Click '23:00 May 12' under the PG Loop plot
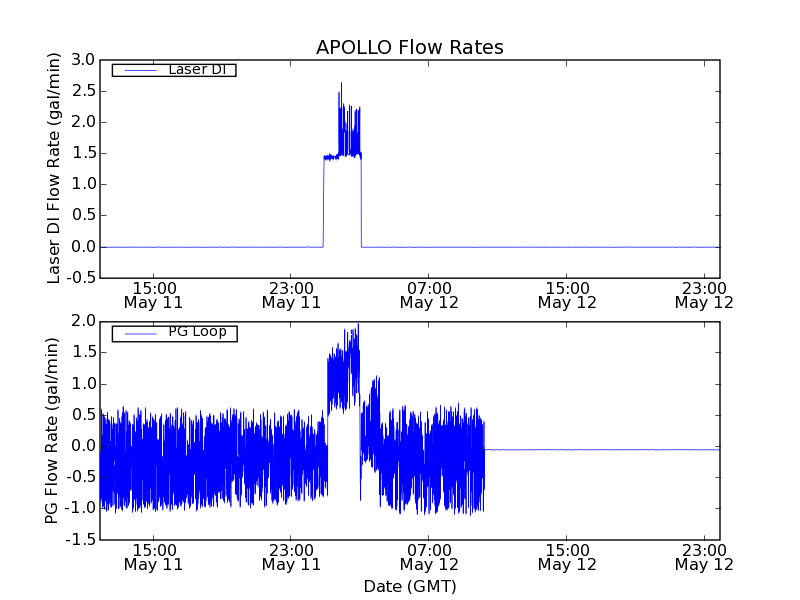Image resolution: width=800 pixels, height=600 pixels. (704, 558)
